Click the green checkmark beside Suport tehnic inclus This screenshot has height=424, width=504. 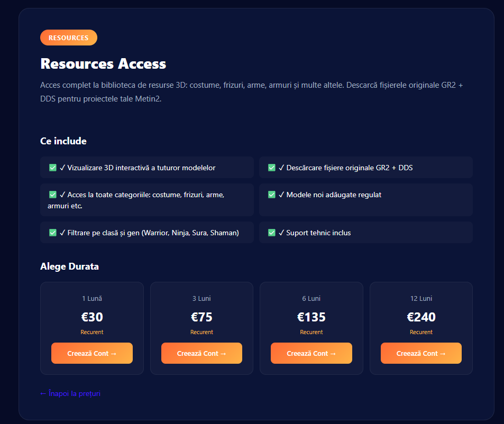[x=272, y=233]
